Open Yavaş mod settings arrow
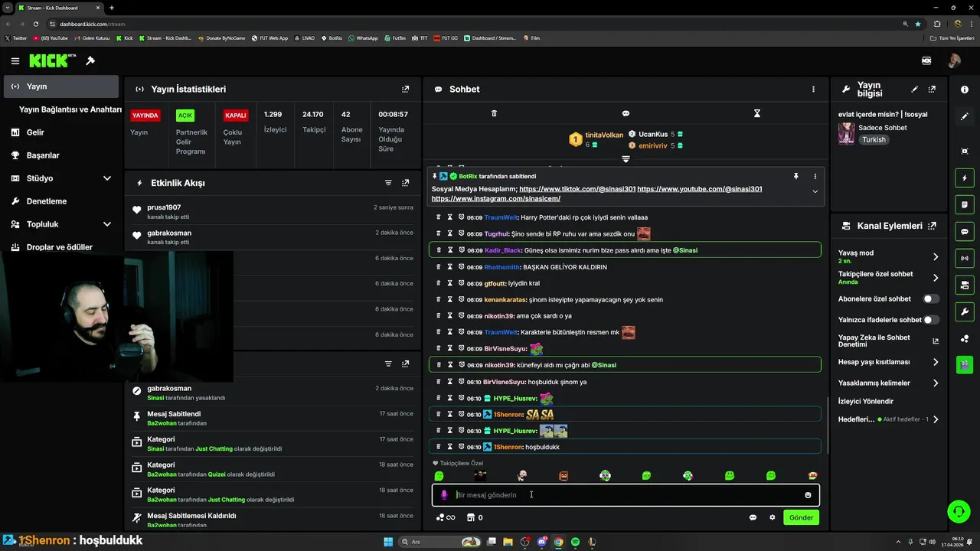The width and height of the screenshot is (980, 551). click(x=936, y=257)
